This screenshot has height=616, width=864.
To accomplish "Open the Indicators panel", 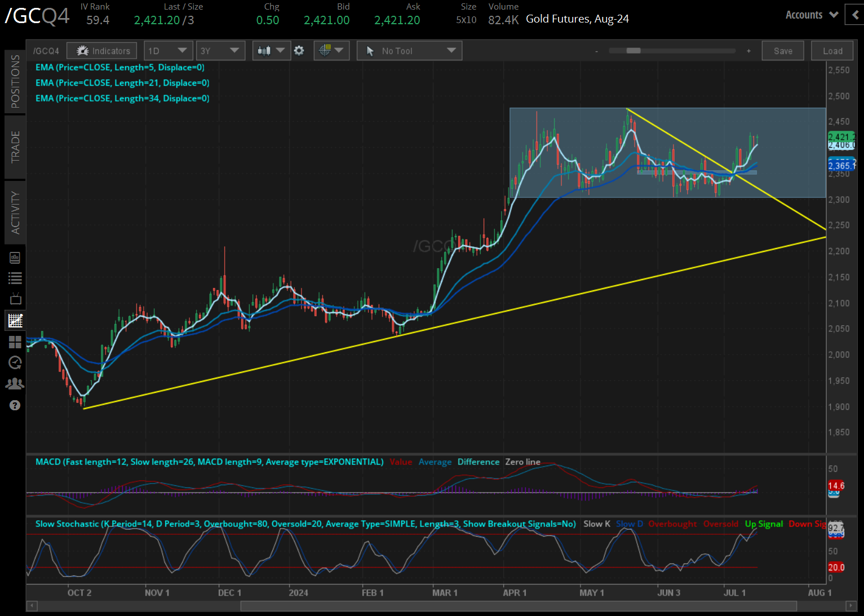I will 102,51.
